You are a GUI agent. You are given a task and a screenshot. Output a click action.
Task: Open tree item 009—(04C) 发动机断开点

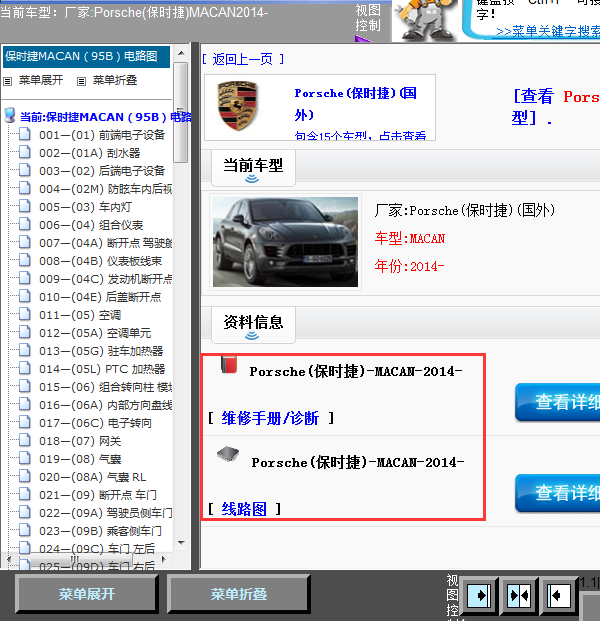105,279
